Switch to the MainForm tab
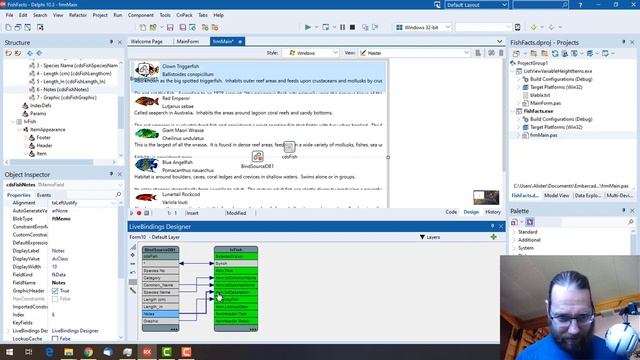 pos(188,42)
